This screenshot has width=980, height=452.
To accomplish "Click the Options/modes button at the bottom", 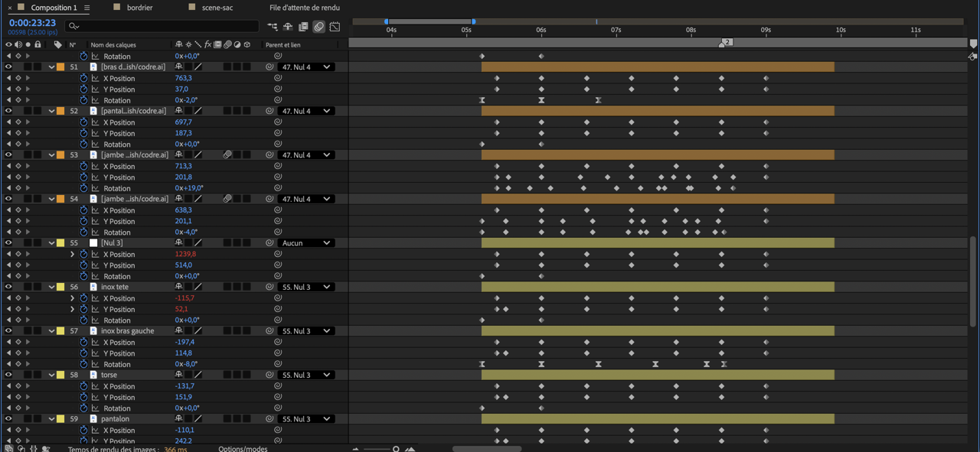I will [x=243, y=449].
